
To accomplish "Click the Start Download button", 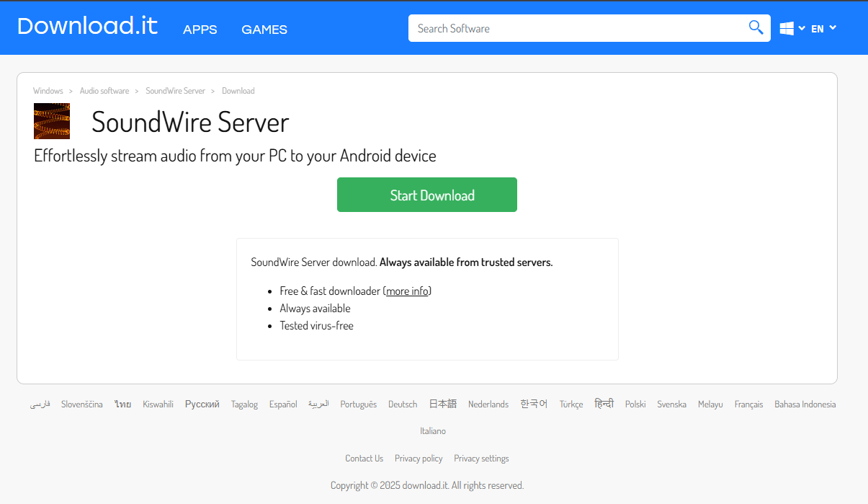I will click(x=427, y=195).
